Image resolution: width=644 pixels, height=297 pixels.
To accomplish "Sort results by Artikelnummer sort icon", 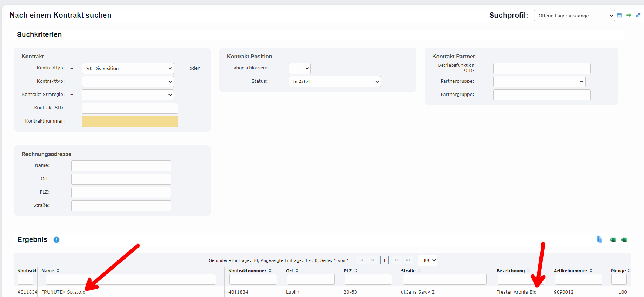I will click(x=591, y=271).
